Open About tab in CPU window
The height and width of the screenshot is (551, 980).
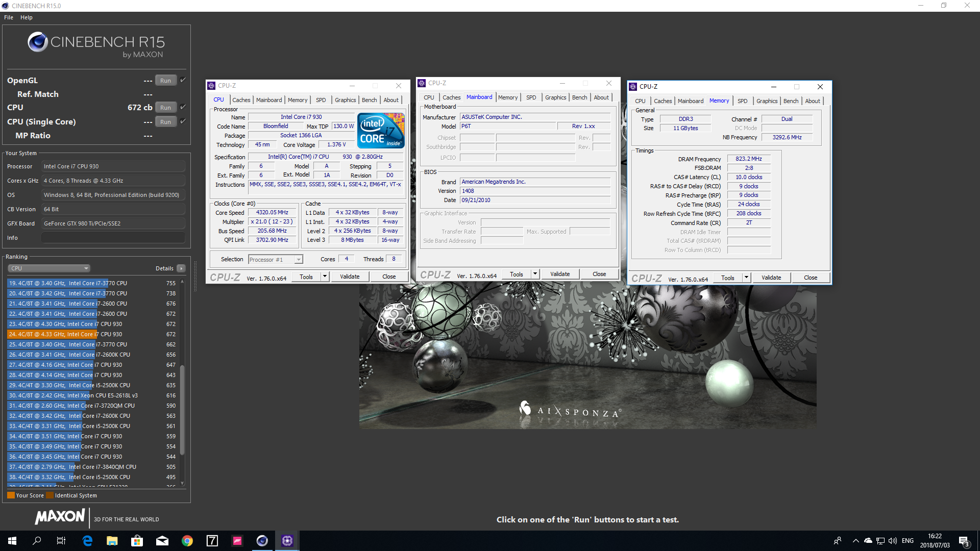point(391,100)
